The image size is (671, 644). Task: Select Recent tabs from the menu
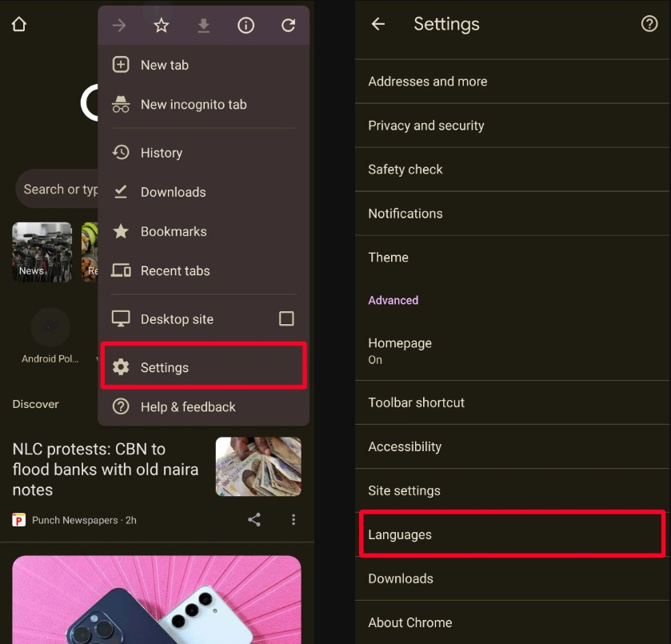pyautogui.click(x=175, y=270)
